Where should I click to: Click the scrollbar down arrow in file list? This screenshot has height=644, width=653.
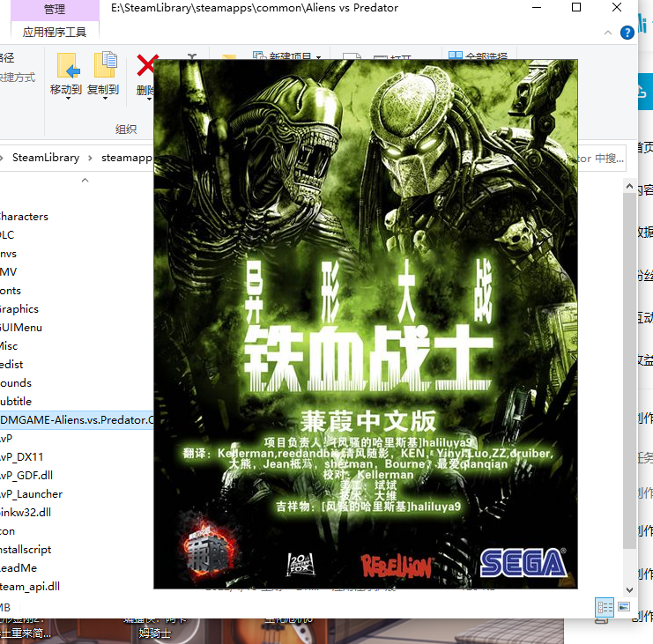[x=629, y=590]
